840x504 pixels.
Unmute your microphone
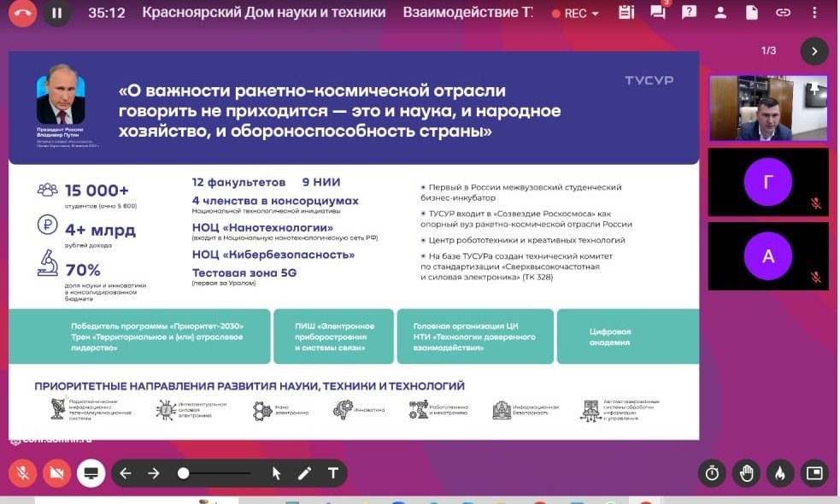tap(22, 473)
